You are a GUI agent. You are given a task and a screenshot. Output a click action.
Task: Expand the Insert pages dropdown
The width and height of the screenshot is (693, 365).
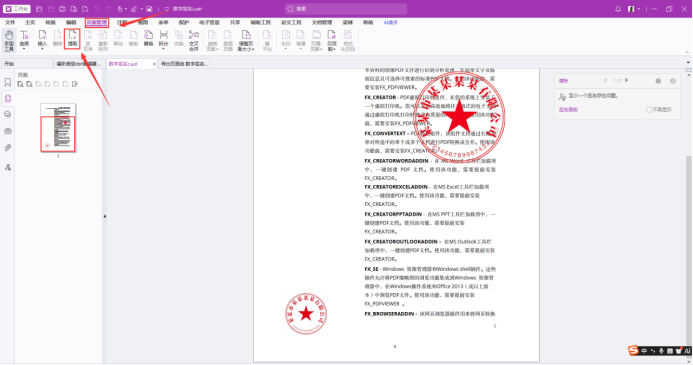pos(42,48)
